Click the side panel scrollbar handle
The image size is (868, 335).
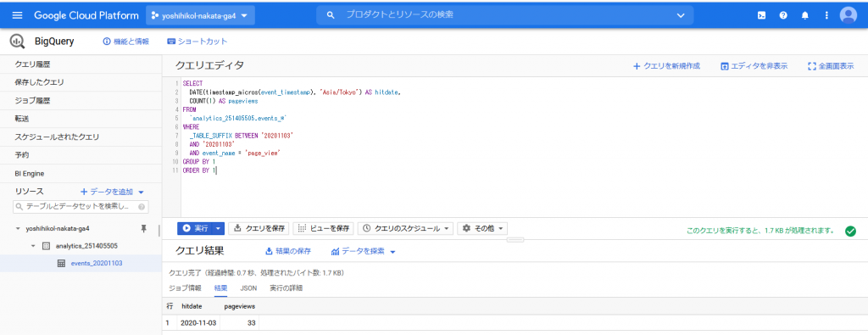(159, 231)
